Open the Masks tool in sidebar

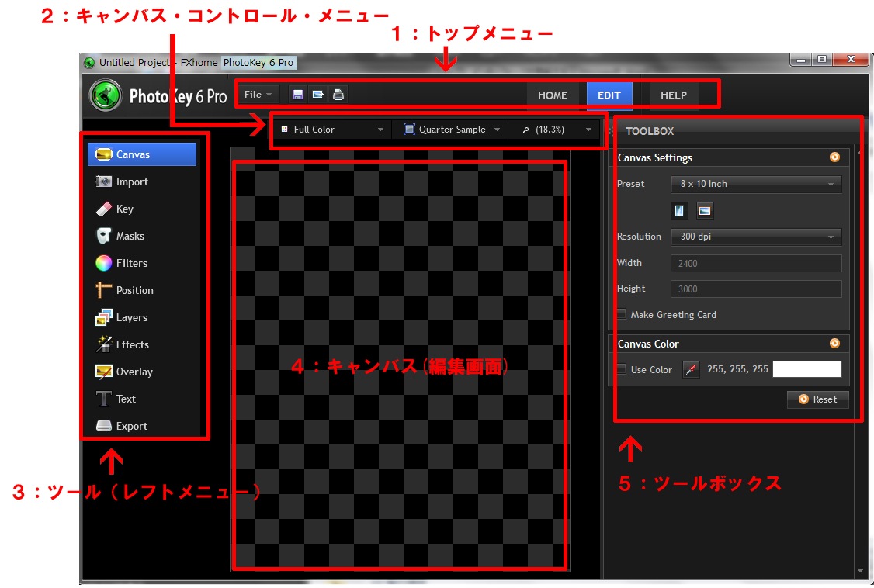point(130,236)
